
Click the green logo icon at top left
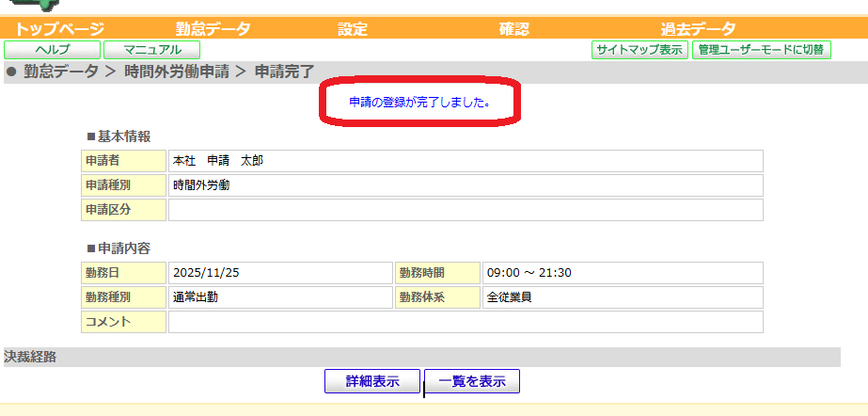(x=33, y=5)
